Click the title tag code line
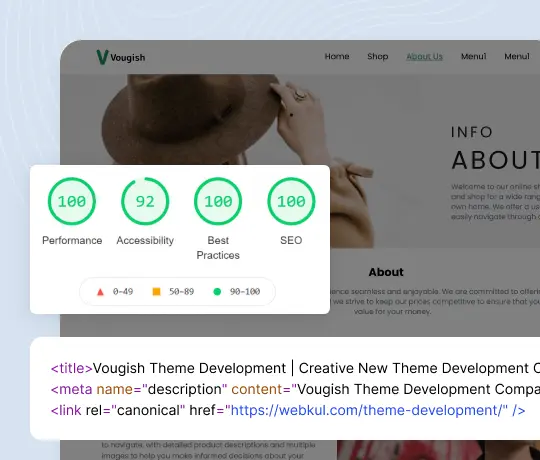 tap(295, 368)
